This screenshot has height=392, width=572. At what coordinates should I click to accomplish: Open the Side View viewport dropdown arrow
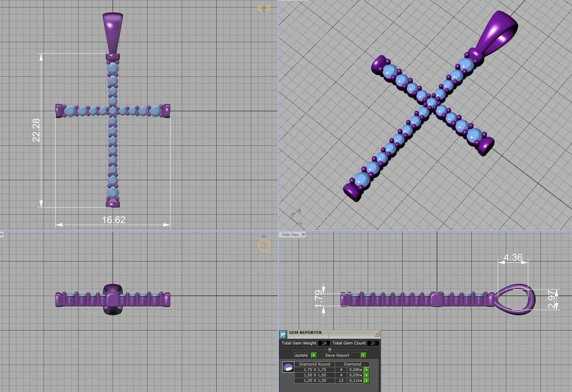304,235
